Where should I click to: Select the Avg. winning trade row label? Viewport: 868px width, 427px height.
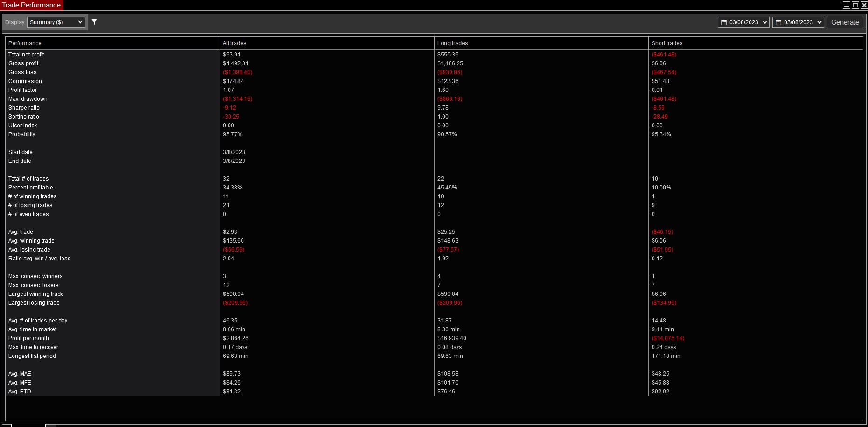click(31, 241)
